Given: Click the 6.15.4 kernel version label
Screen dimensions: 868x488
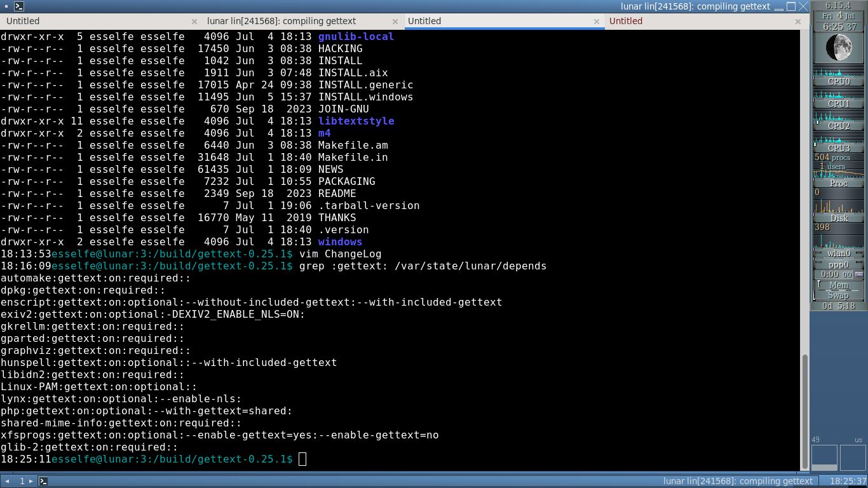Looking at the screenshot, I should (839, 6).
